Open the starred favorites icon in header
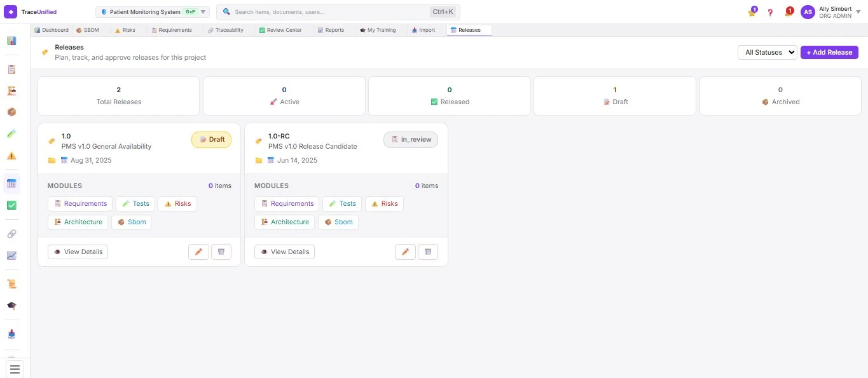Viewport: 868px width, 378px height. (x=752, y=12)
